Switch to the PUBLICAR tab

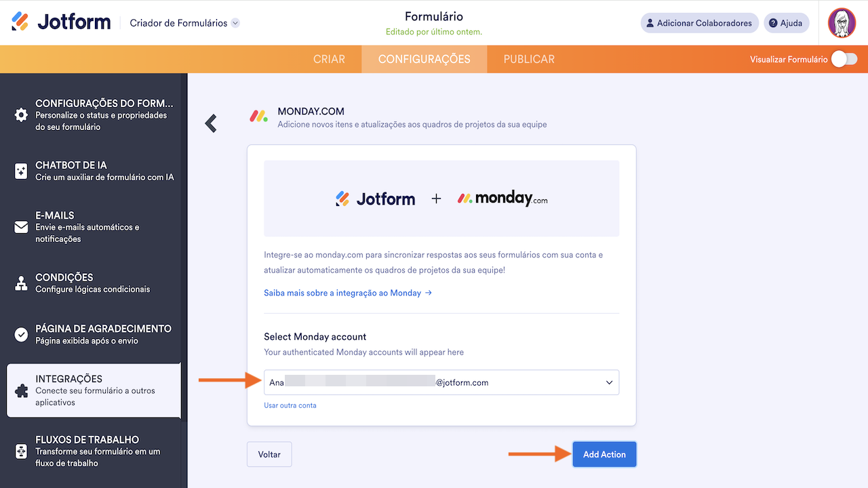529,59
